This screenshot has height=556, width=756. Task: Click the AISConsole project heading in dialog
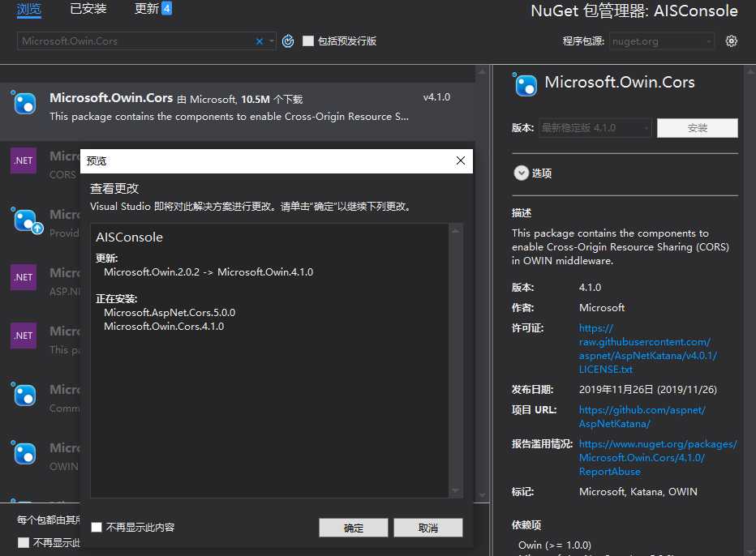[129, 237]
